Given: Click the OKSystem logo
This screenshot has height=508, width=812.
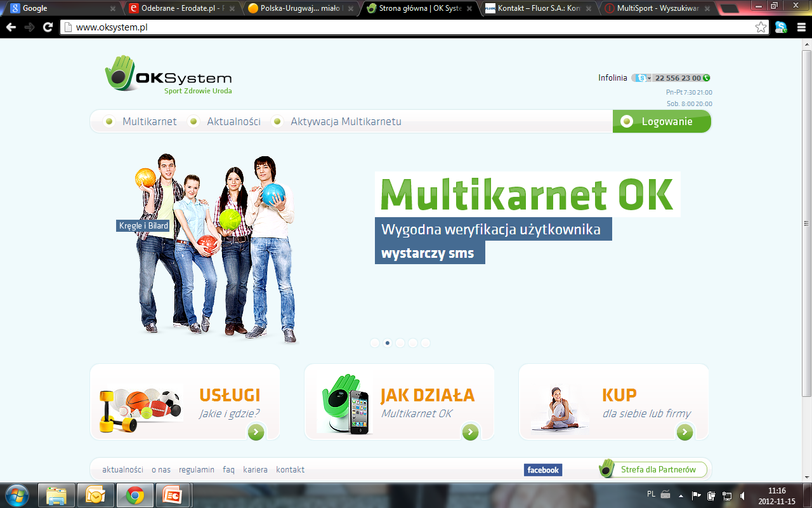Looking at the screenshot, I should click(168, 75).
